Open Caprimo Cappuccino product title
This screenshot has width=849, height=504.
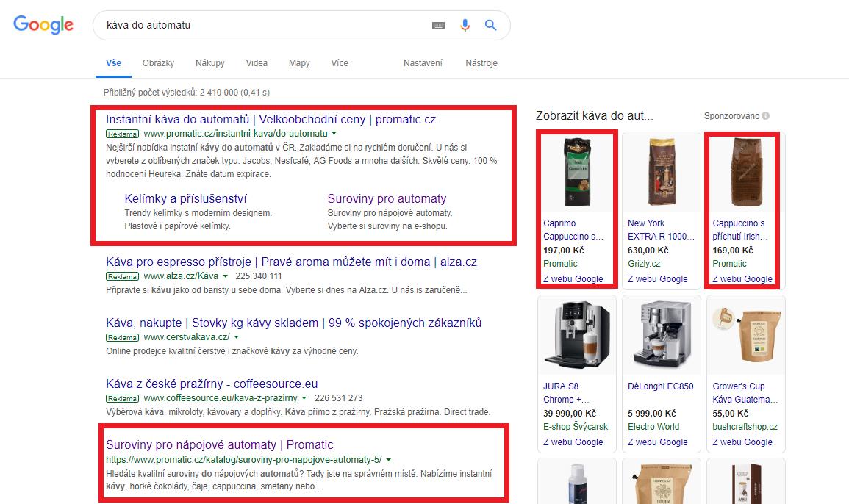tap(573, 229)
